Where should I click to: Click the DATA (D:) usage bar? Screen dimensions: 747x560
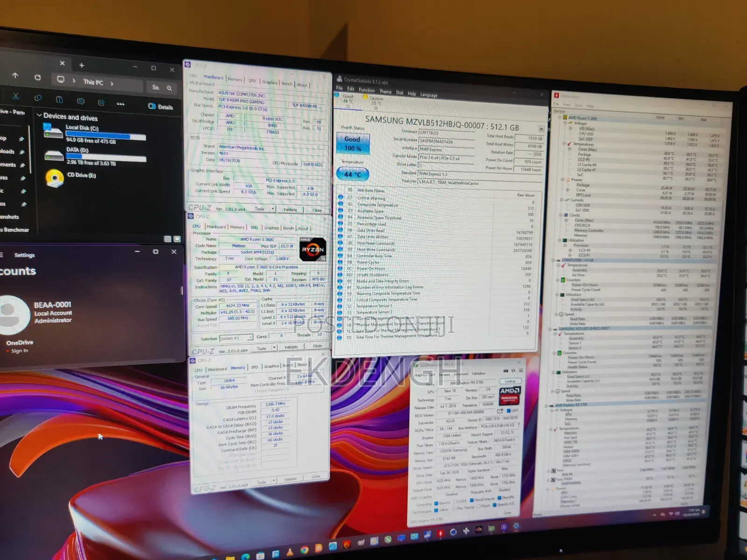(106, 158)
